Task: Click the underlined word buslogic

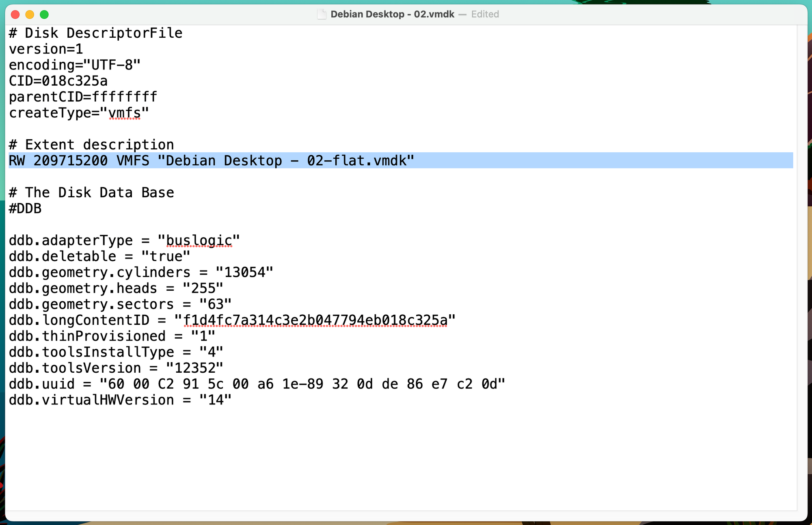Action: tap(199, 240)
